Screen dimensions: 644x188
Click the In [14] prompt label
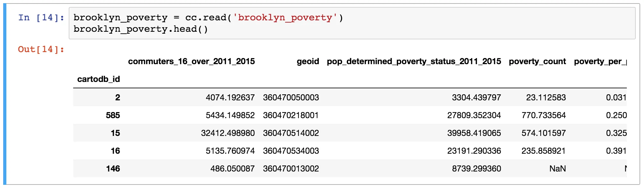coord(41,17)
